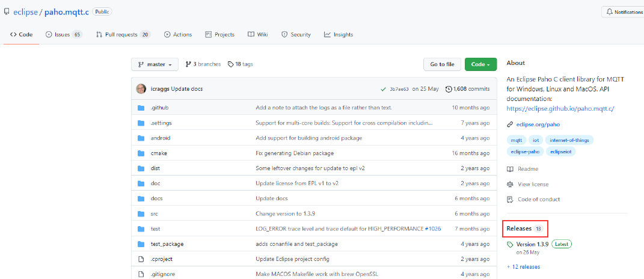Open the .gitignore file name

(162, 274)
